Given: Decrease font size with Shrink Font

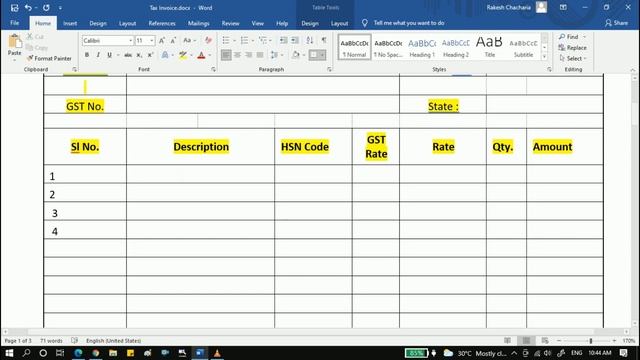Looking at the screenshot, I should tap(173, 40).
